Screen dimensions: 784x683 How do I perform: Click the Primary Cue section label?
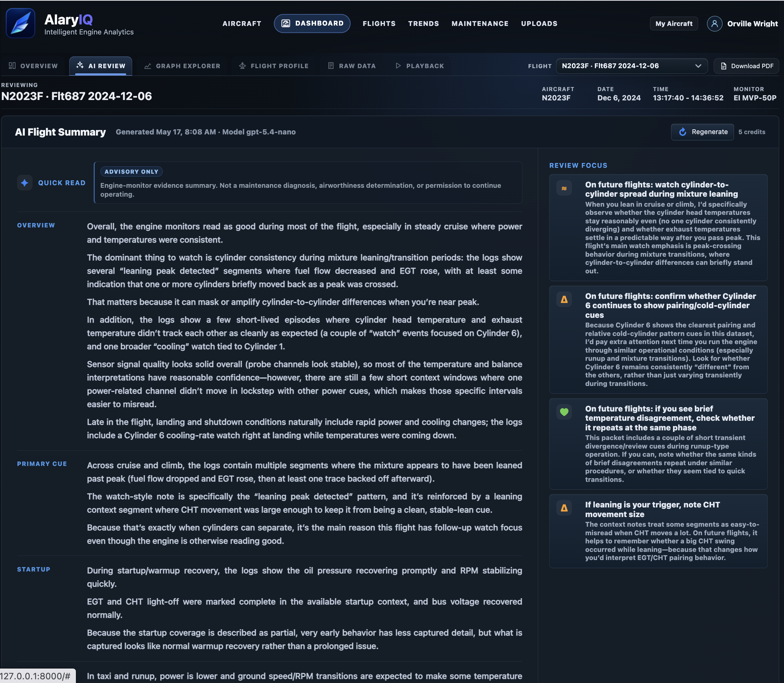(42, 464)
